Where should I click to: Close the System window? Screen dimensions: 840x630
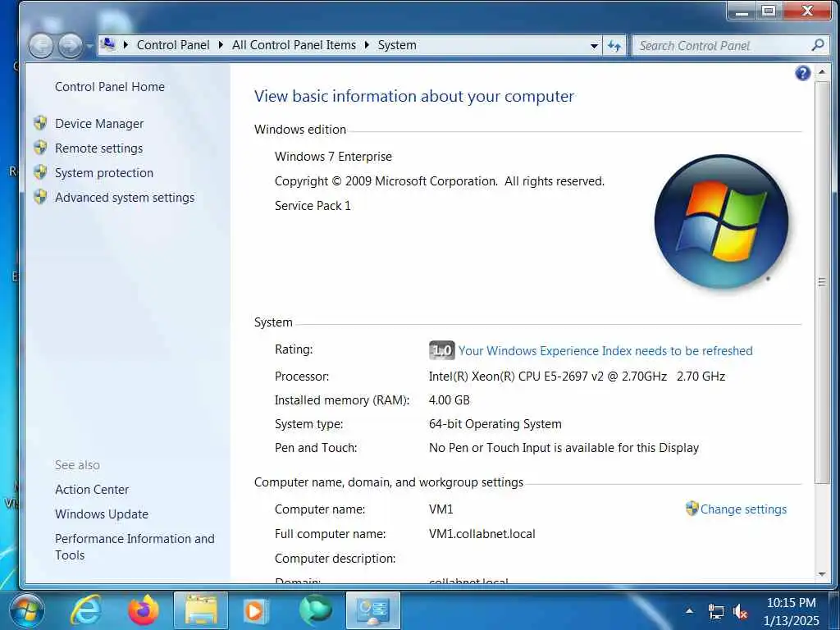coord(807,11)
